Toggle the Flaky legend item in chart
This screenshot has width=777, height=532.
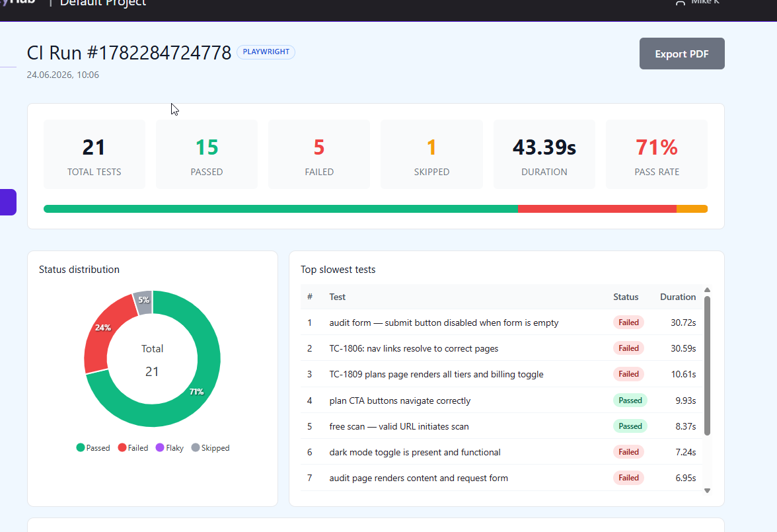(x=169, y=447)
